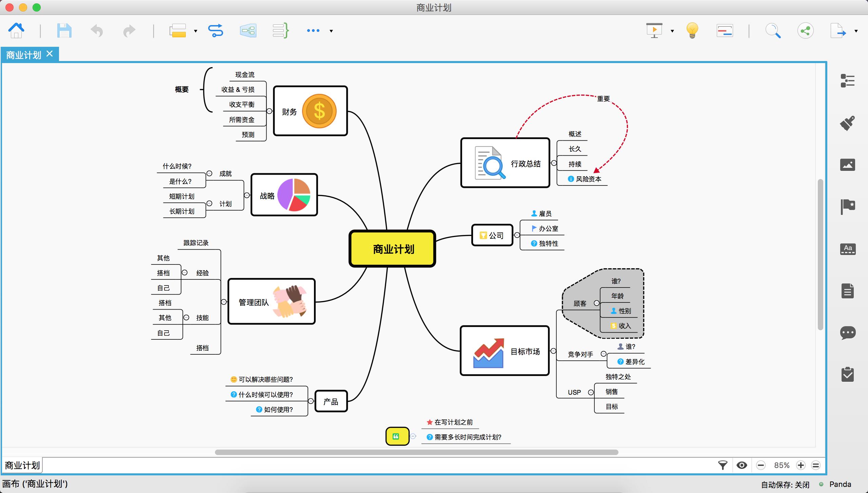Open Image panel in right sidebar
This screenshot has height=493, width=868.
pos(847,165)
